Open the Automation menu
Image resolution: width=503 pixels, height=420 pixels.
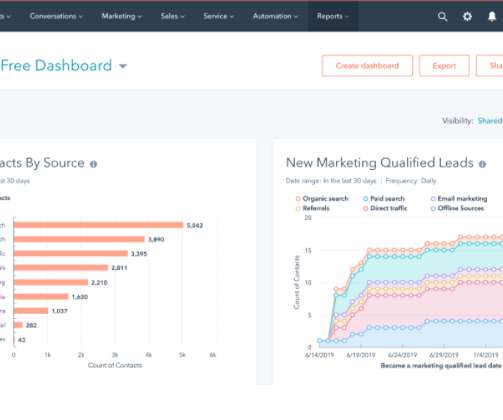(x=275, y=16)
